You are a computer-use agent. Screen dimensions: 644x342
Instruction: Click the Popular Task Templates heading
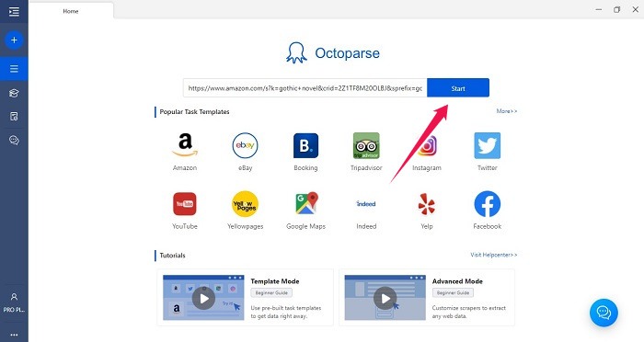point(194,111)
